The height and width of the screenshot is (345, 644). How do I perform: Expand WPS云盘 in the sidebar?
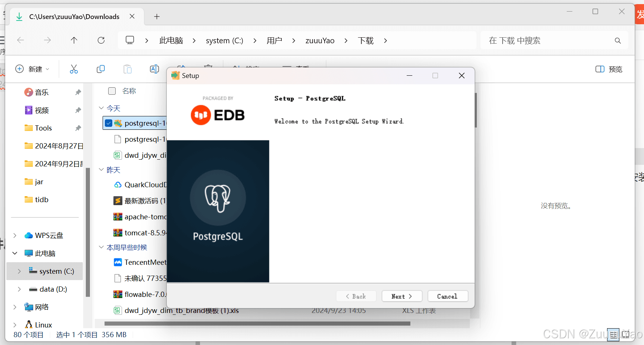pyautogui.click(x=15, y=235)
